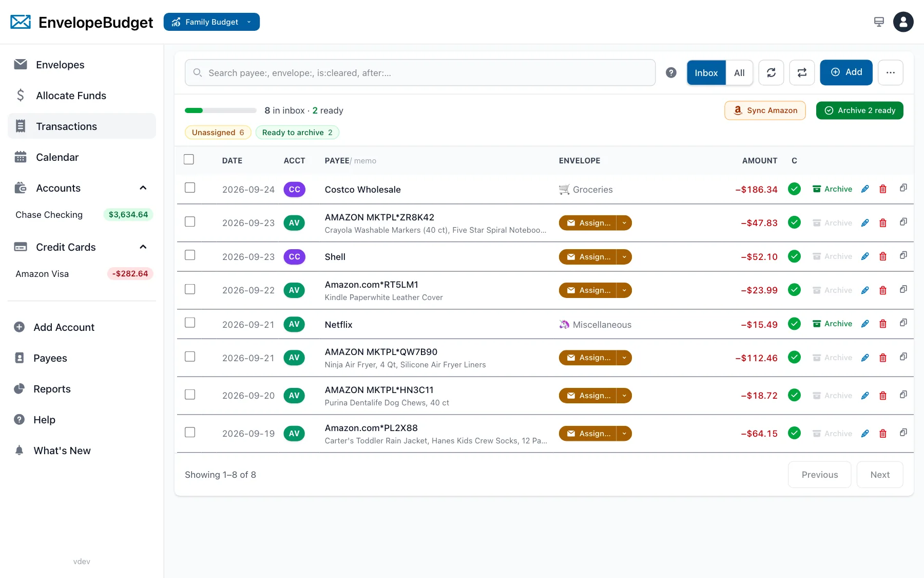
Task: Switch to the All tab
Action: pyautogui.click(x=739, y=73)
